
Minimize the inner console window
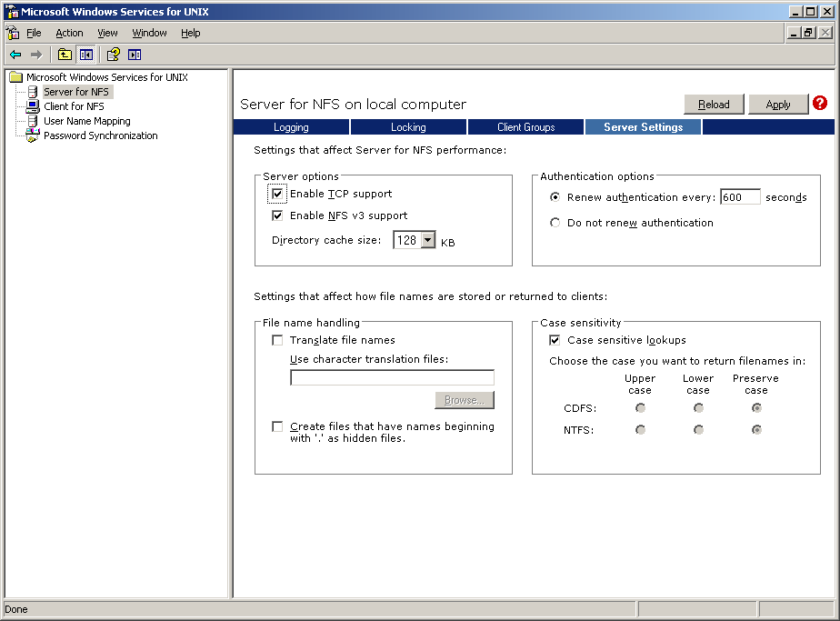coord(794,33)
